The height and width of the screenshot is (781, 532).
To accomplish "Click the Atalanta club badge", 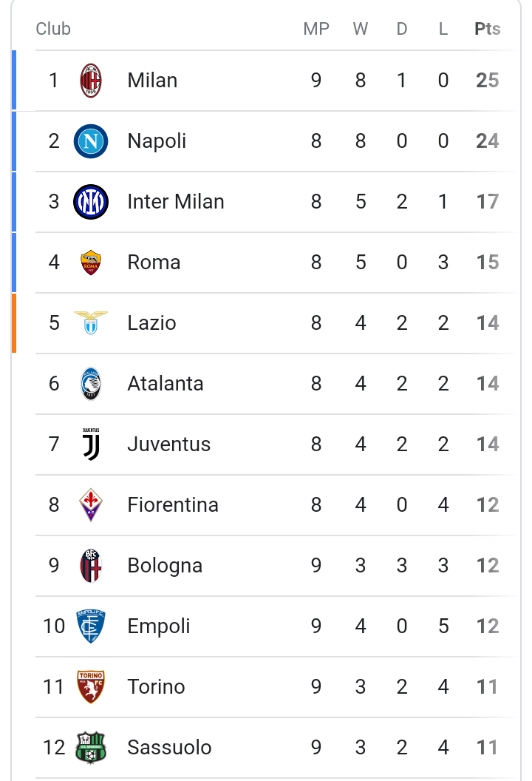I will tap(91, 384).
